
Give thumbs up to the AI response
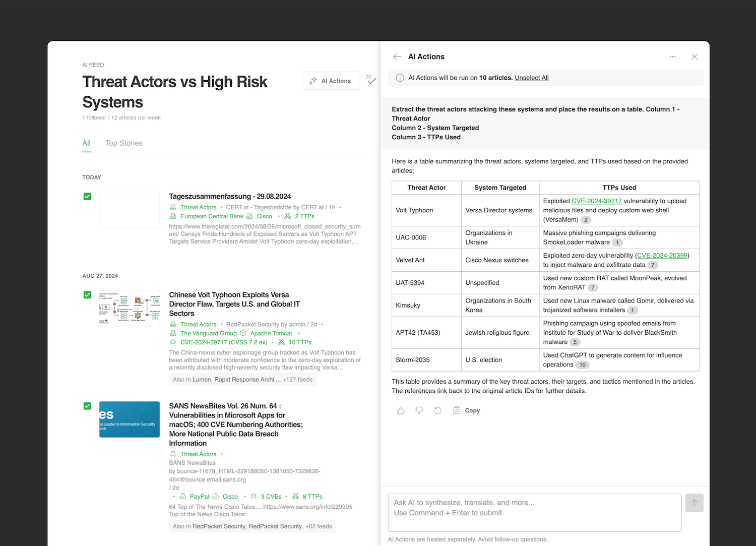coord(401,410)
